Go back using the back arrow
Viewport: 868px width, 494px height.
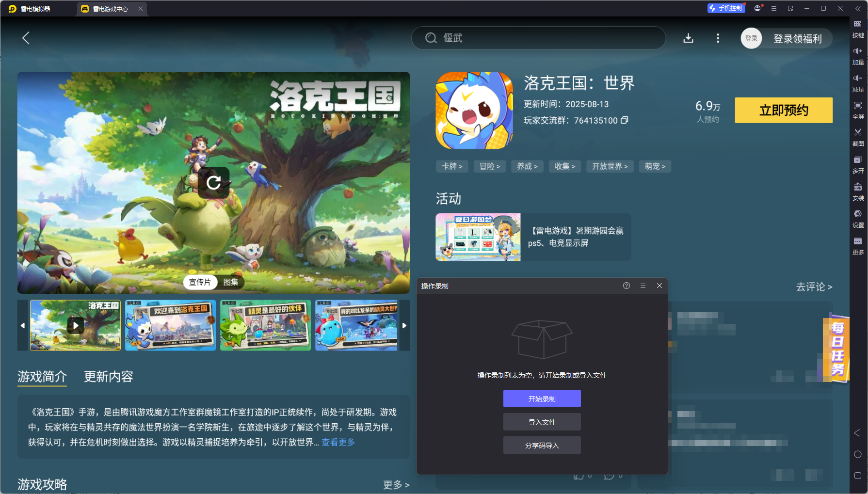coord(26,38)
